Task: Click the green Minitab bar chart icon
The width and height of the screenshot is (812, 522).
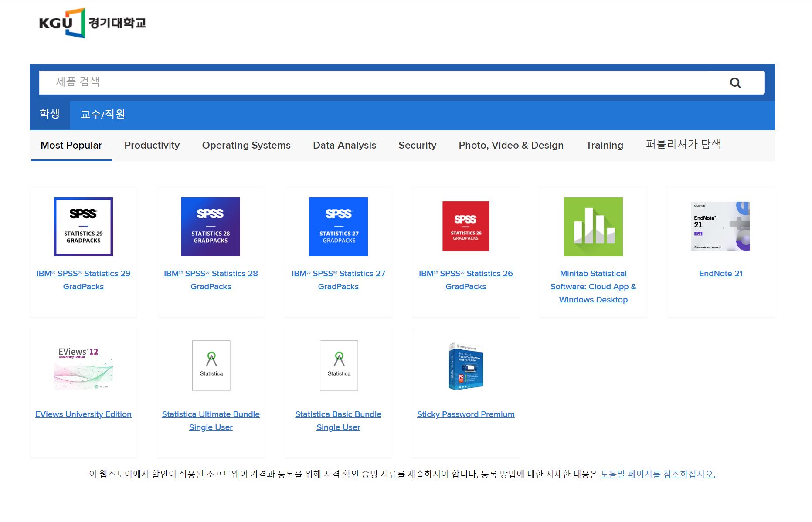Action: click(593, 227)
